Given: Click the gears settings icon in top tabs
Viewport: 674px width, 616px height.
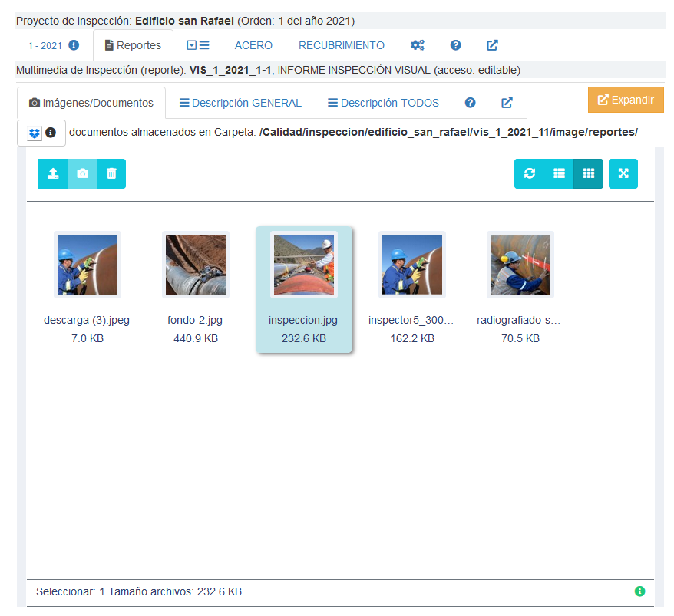Looking at the screenshot, I should pos(418,45).
